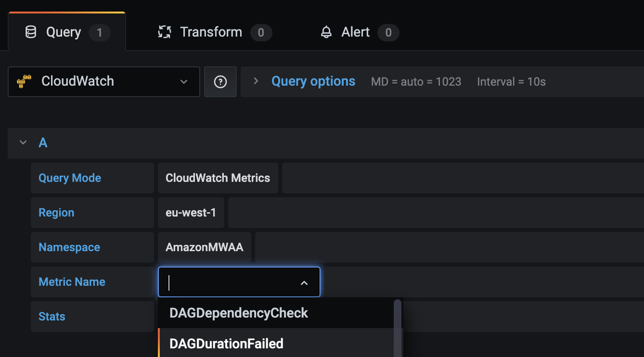
Task: Click the Query tab count badge 1
Action: 100,33
